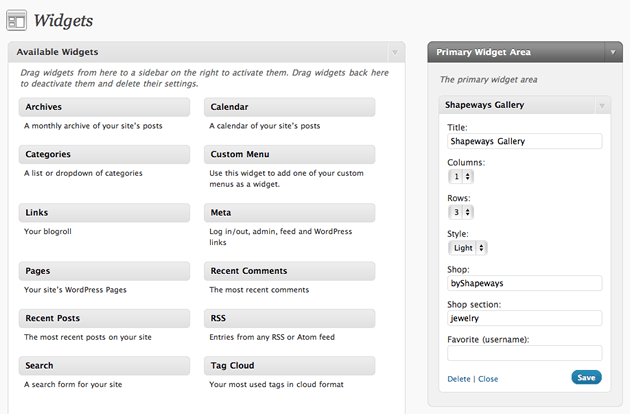Click the 'Drag widgets from here' instructions
This screenshot has width=630, height=414.
(x=205, y=78)
